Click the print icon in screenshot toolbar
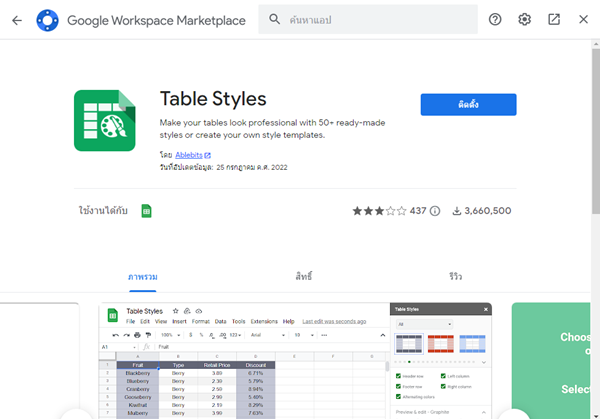The height and width of the screenshot is (419, 600). [x=137, y=335]
